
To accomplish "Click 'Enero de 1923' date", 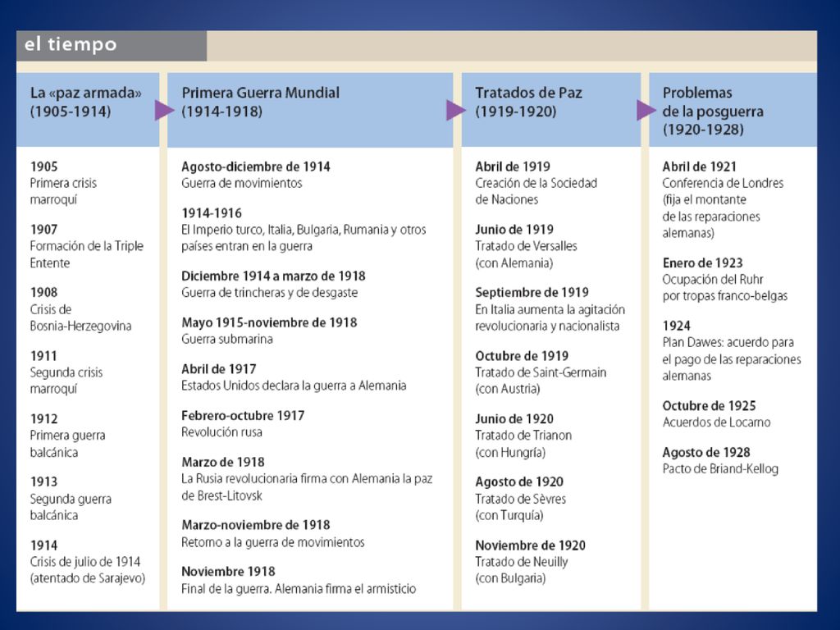I will click(x=702, y=263).
